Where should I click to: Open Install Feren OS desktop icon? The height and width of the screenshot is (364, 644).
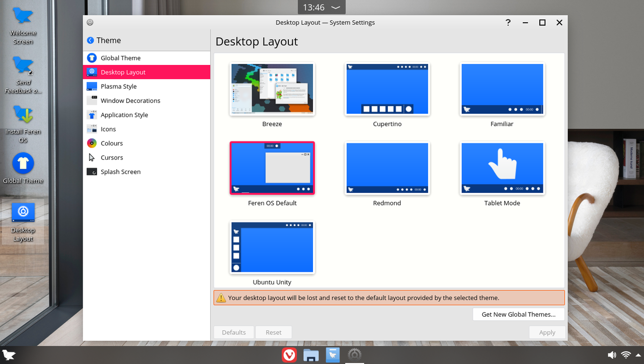23,115
